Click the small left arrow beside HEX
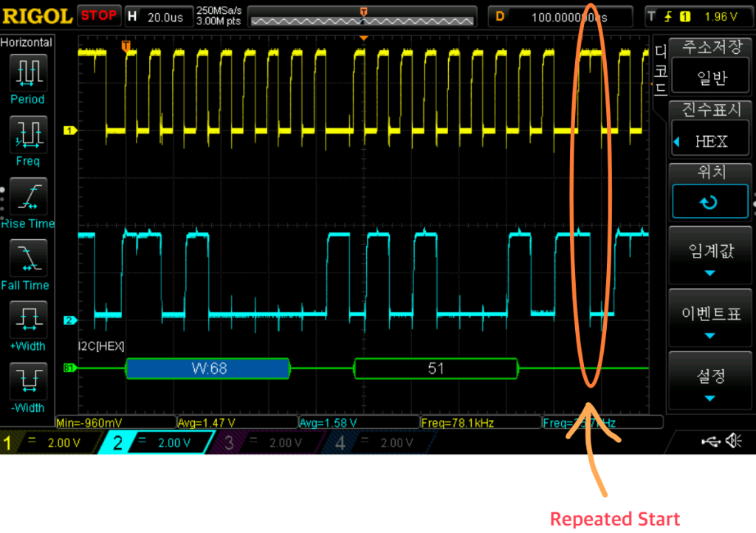756x533 pixels. click(676, 142)
